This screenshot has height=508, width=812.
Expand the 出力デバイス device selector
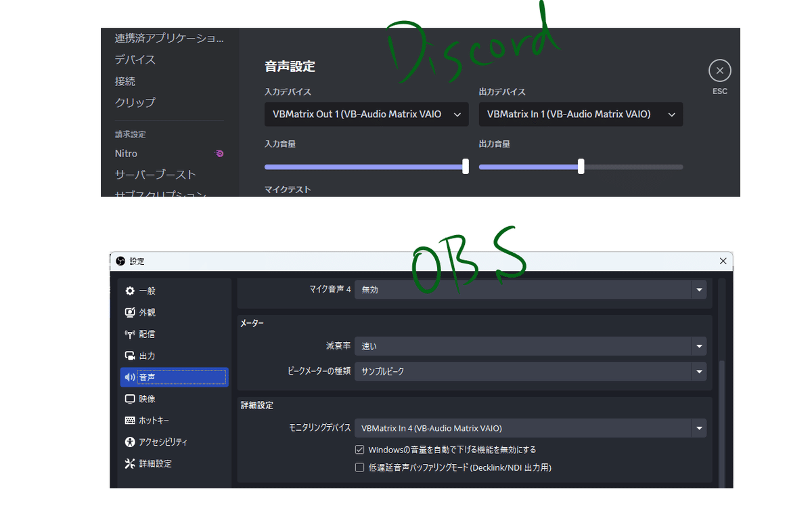pyautogui.click(x=581, y=114)
